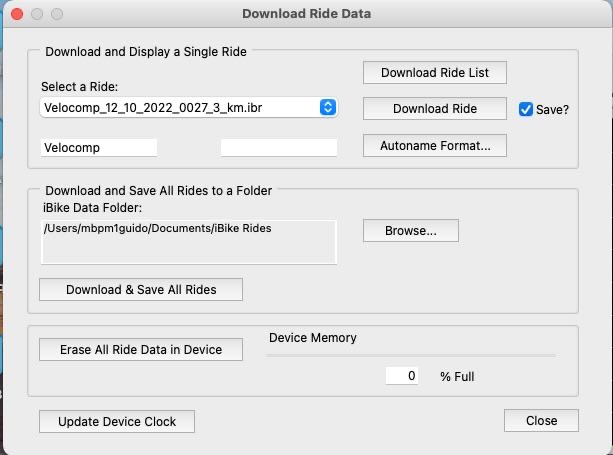Viewport: 613px width, 455px height.
Task: Click the iBike Data Folder path box
Action: coord(189,241)
